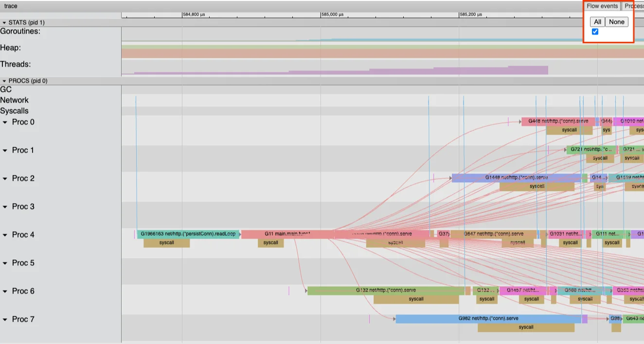This screenshot has height=344, width=644.
Task: Open the Flow events dropdown
Action: 602,6
